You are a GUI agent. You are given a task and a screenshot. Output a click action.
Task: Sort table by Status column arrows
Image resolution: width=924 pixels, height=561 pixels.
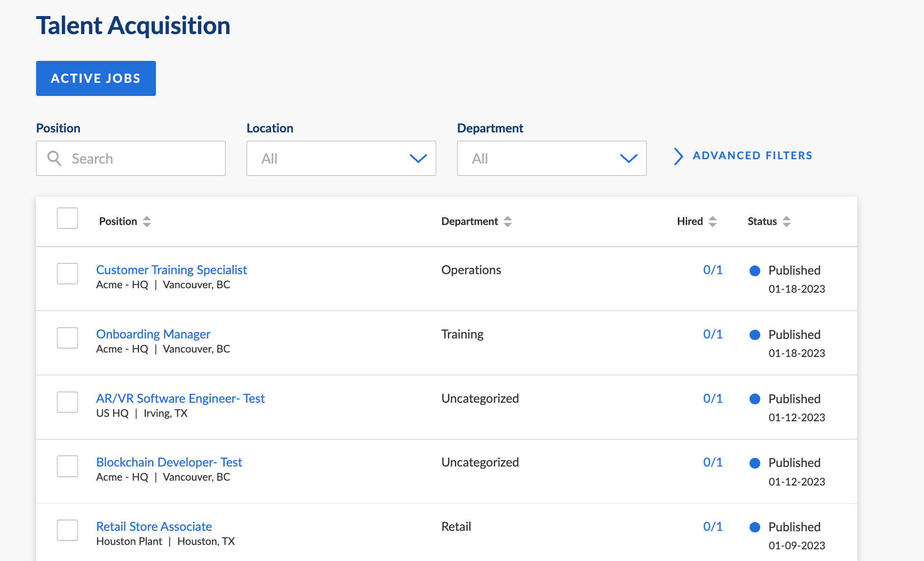click(786, 222)
